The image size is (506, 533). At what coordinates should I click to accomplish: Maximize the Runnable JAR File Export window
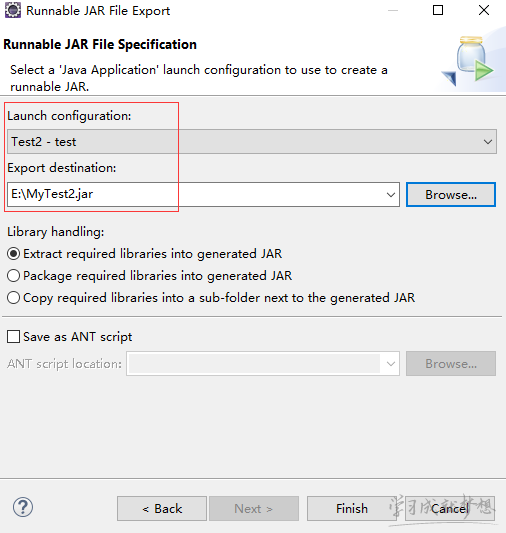[x=438, y=10]
